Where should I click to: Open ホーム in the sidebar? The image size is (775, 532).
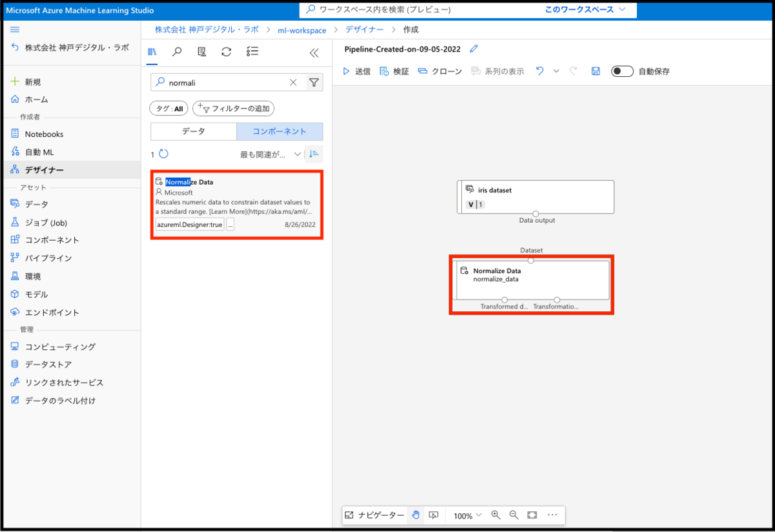click(x=30, y=99)
